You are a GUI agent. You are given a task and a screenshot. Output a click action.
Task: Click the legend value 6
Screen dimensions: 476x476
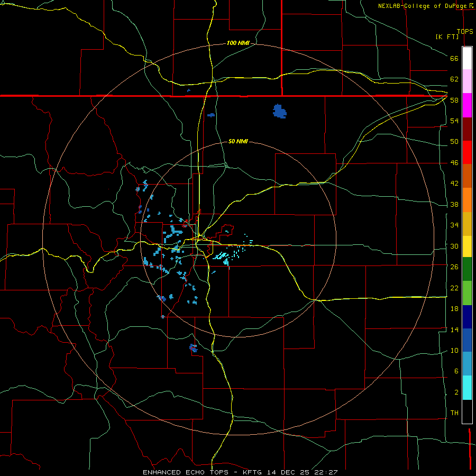pyautogui.click(x=456, y=371)
